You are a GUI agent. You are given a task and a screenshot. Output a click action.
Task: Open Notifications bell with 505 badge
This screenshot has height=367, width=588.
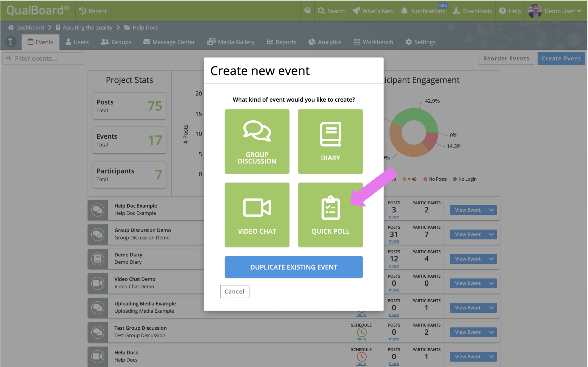[423, 11]
